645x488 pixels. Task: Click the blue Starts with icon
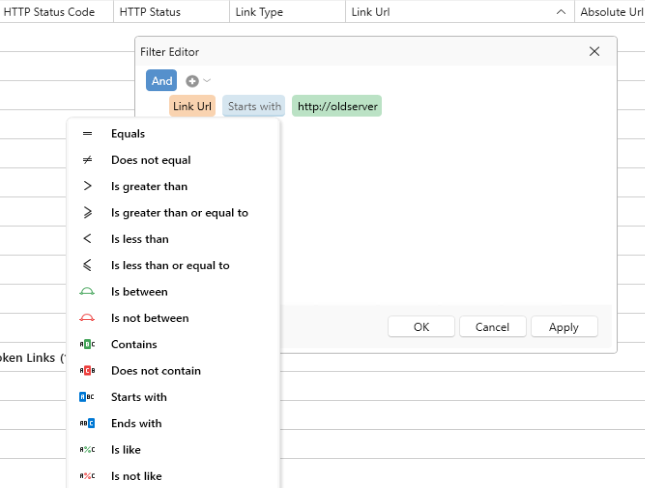tap(87, 397)
